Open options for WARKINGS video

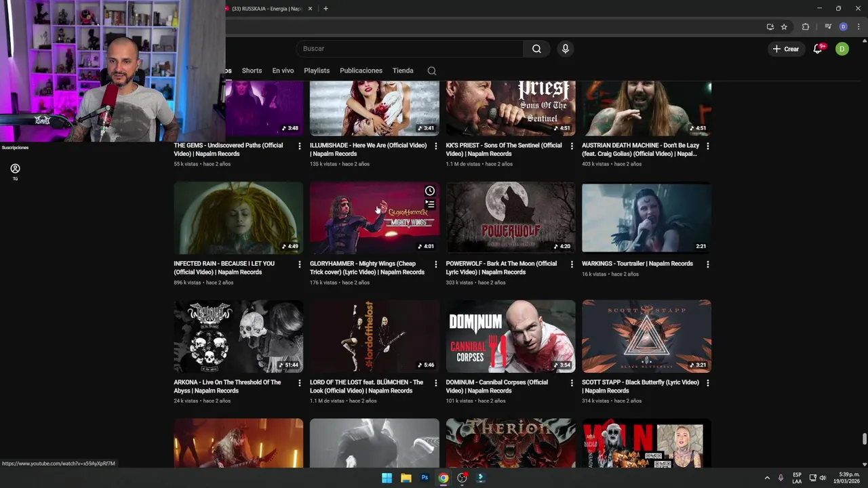pos(708,264)
